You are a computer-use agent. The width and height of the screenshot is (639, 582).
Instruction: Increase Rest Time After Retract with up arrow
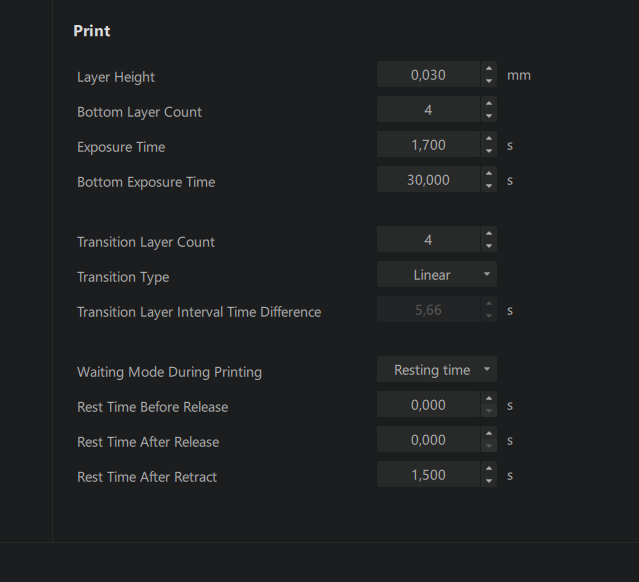click(489, 468)
